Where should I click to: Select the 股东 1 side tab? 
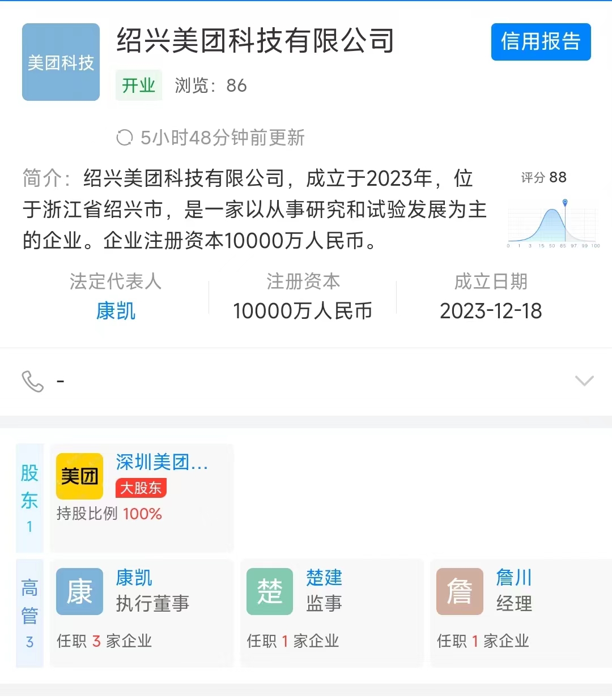[29, 498]
